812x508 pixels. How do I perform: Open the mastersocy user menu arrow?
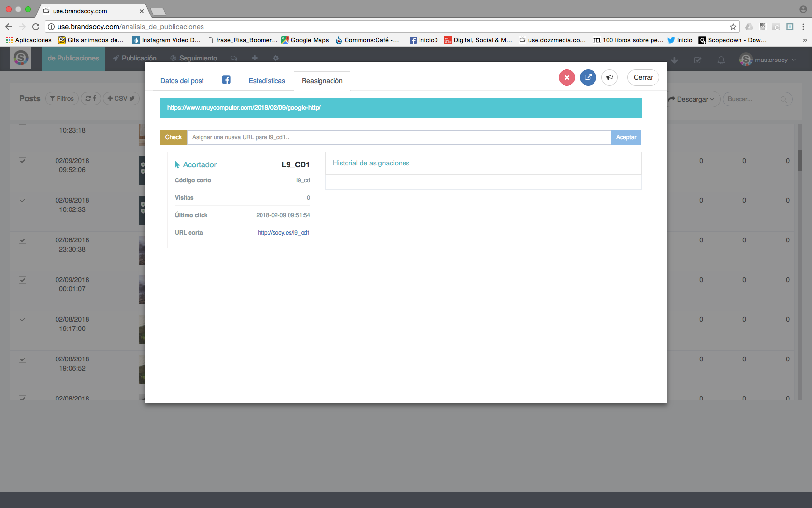(794, 60)
